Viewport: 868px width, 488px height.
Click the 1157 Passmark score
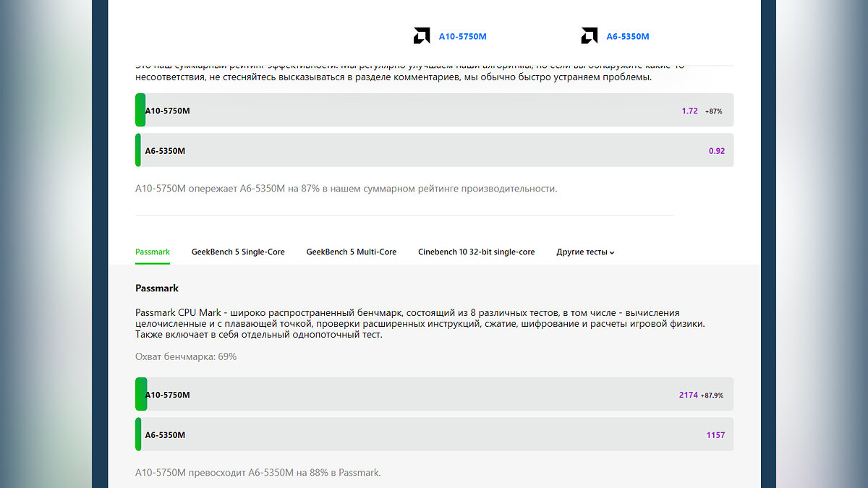[715, 435]
